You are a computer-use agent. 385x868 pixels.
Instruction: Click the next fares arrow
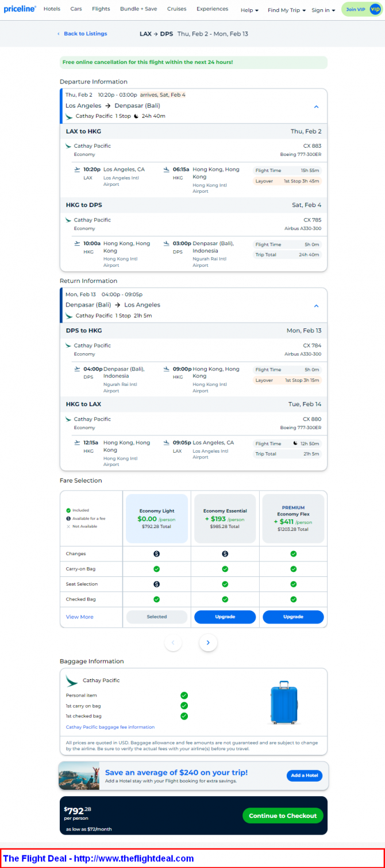208,643
